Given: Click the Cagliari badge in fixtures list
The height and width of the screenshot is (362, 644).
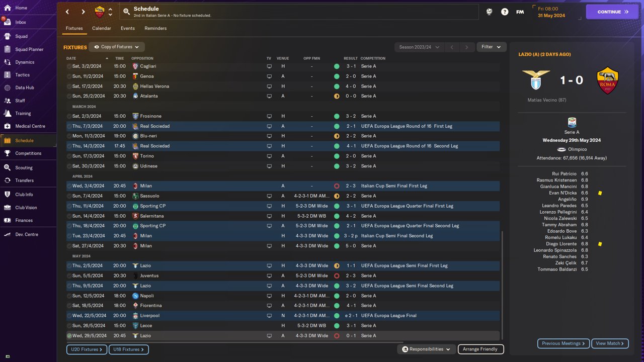Looking at the screenshot, I should (x=135, y=66).
